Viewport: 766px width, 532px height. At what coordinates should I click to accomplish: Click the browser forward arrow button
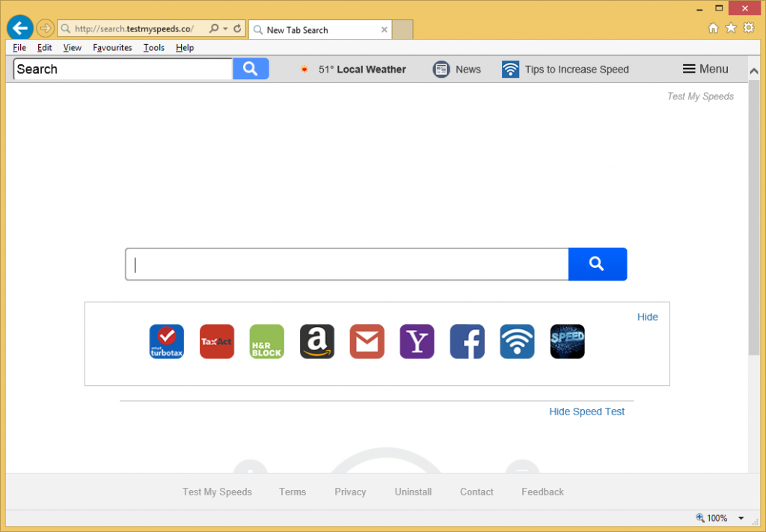45,28
